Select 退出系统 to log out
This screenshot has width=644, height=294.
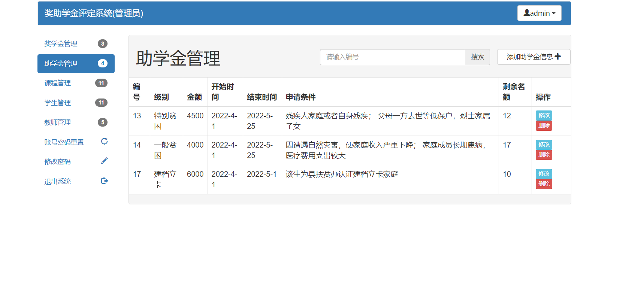[76, 181]
